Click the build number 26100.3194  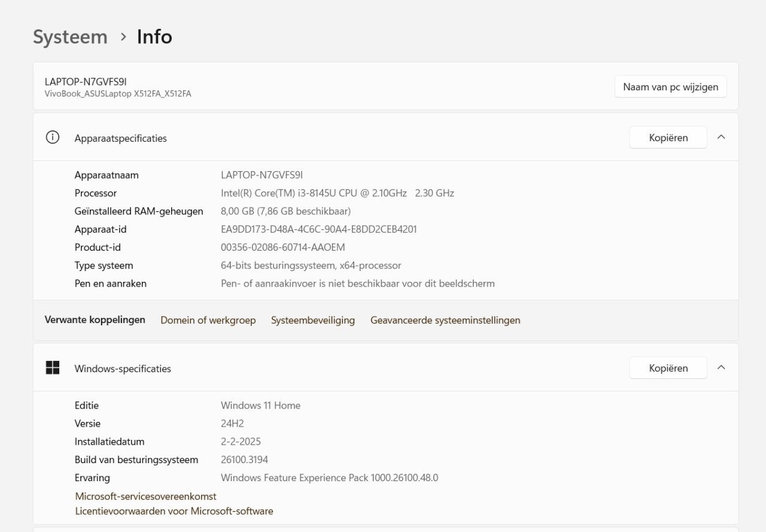coord(244,460)
